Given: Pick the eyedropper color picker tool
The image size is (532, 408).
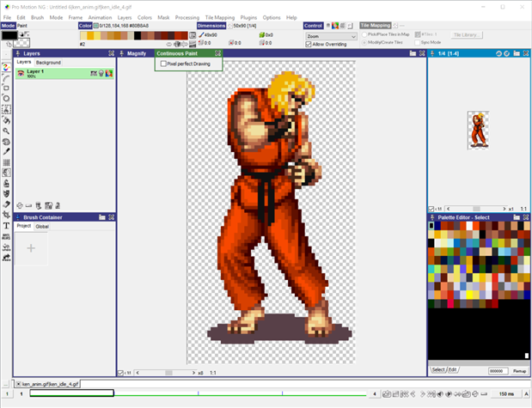Looking at the screenshot, I should pyautogui.click(x=6, y=151).
